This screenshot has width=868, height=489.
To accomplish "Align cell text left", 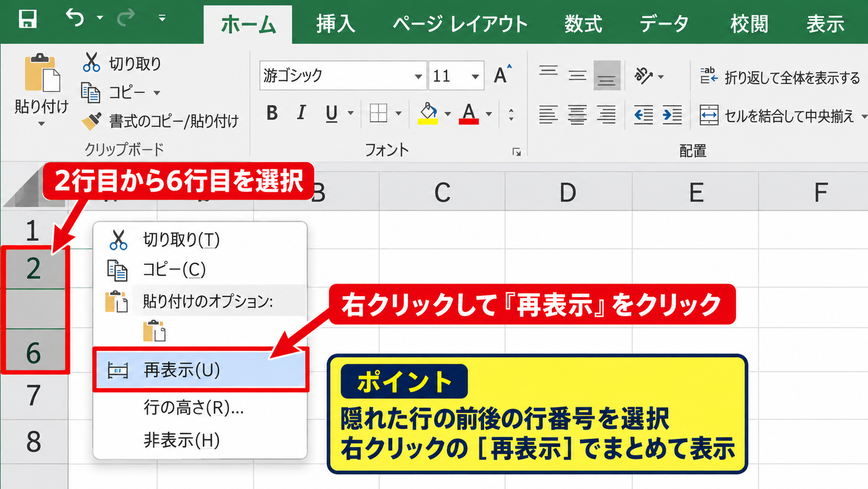I will (x=548, y=115).
